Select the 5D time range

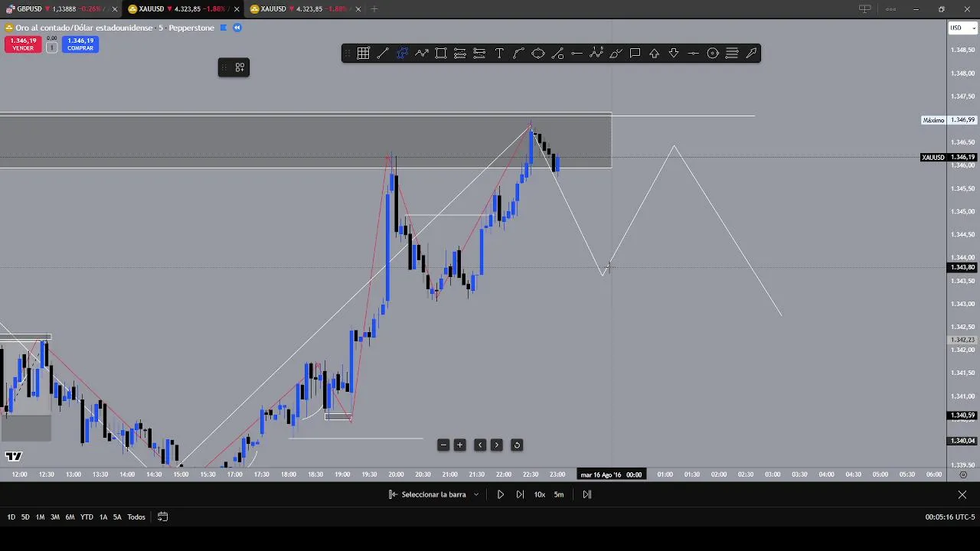25,517
